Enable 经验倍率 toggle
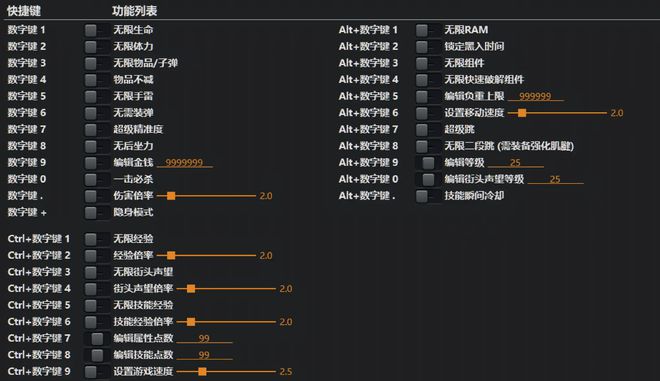 [x=96, y=256]
